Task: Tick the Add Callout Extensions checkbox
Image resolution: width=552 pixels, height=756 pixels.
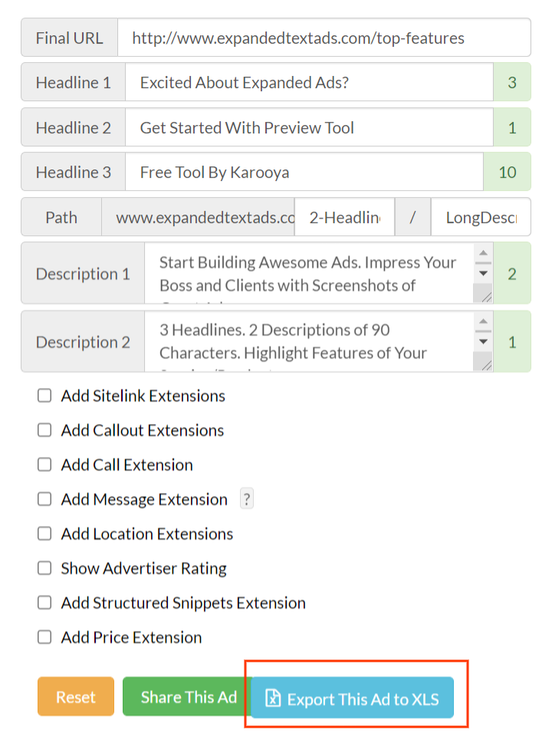Action: (44, 430)
